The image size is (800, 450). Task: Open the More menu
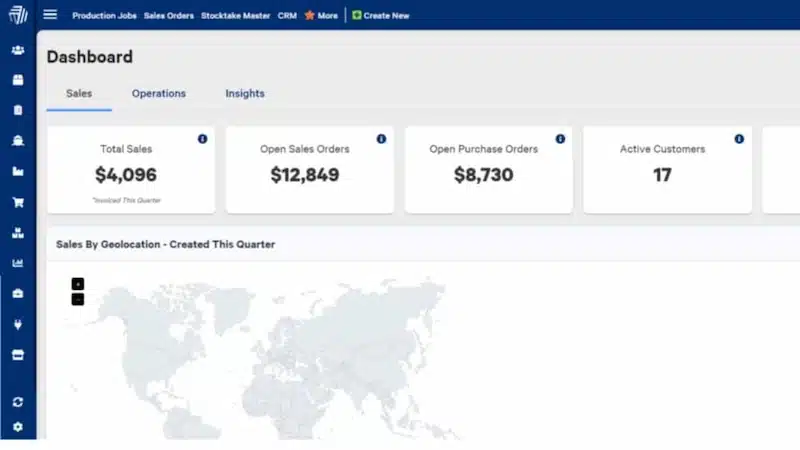pos(328,16)
